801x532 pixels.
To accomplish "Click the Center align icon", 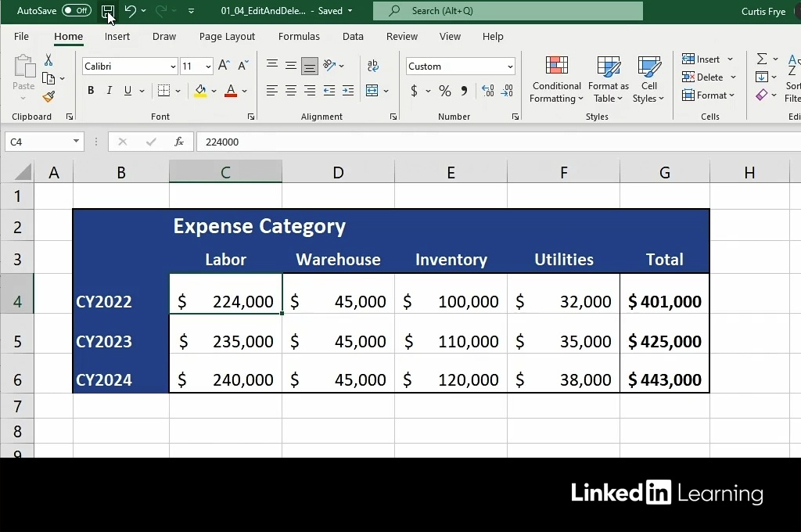I will tap(291, 91).
